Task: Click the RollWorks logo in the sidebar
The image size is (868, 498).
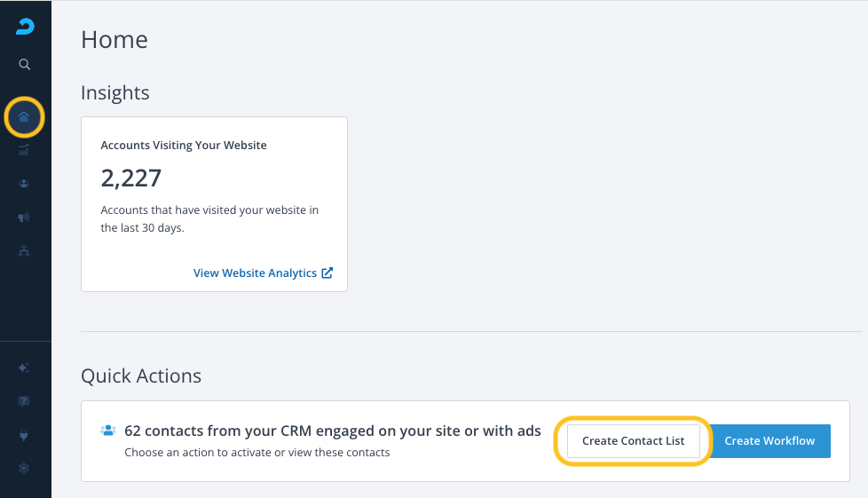Action: (x=25, y=28)
